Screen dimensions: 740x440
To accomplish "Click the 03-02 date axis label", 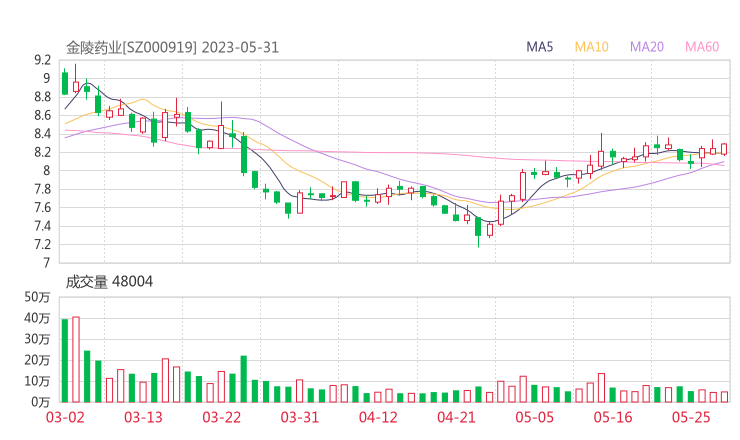I will [65, 417].
